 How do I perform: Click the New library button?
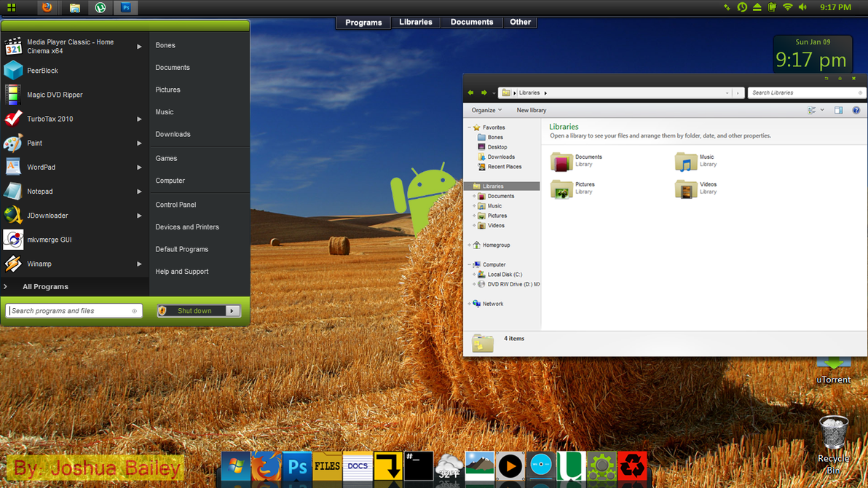[532, 110]
